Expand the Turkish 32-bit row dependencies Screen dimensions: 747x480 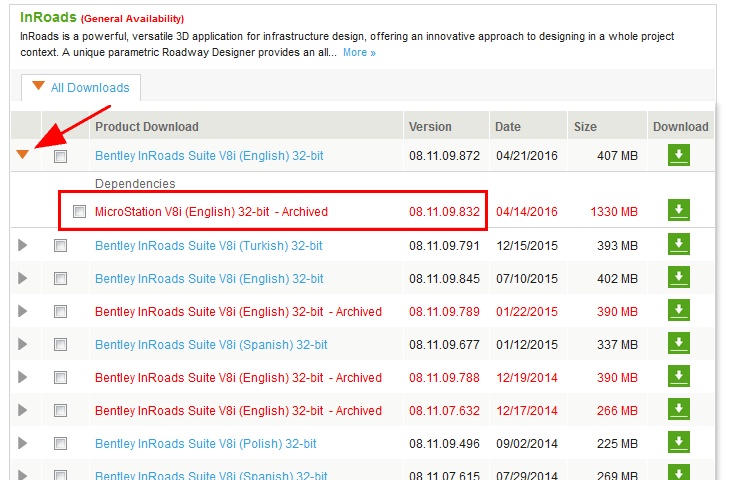tap(22, 245)
